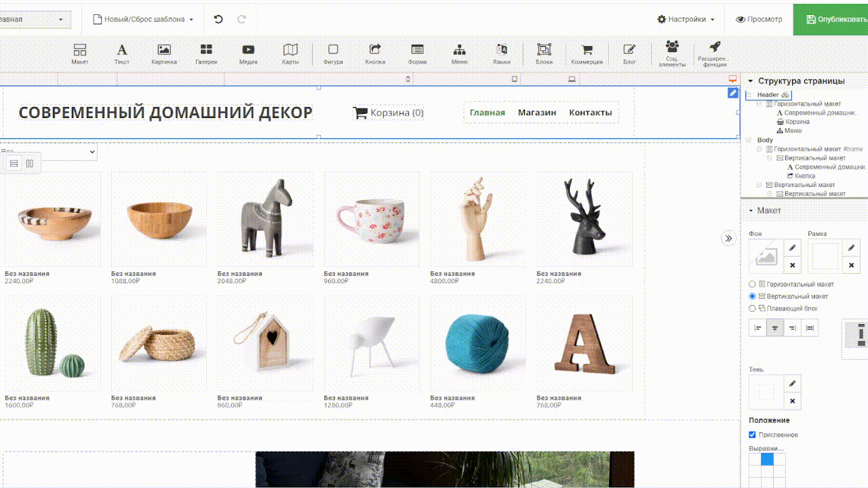The height and width of the screenshot is (488, 868).
Task: Select Горизонтальный макет radio option
Action: point(753,285)
